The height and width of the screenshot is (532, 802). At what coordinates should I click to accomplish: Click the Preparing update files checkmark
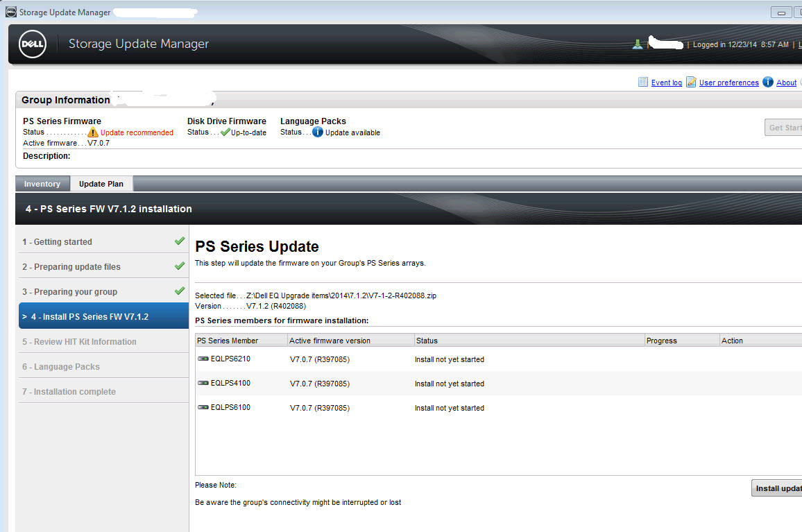coord(180,266)
